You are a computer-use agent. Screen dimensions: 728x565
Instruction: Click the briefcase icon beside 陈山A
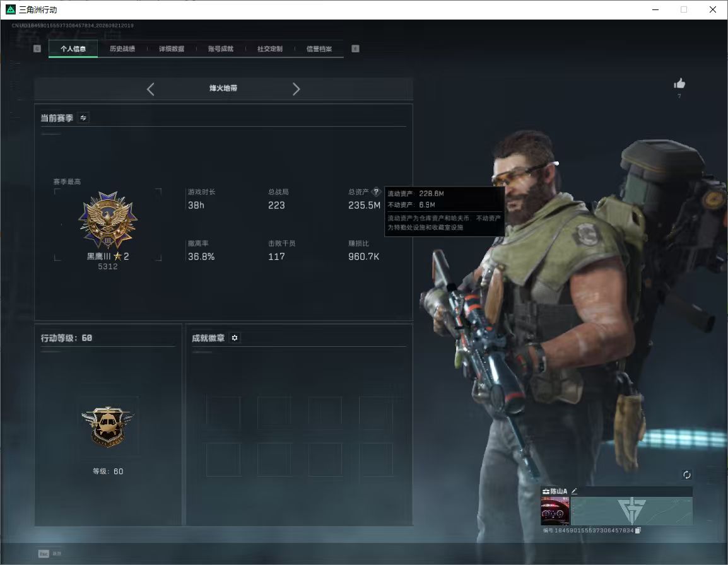546,491
